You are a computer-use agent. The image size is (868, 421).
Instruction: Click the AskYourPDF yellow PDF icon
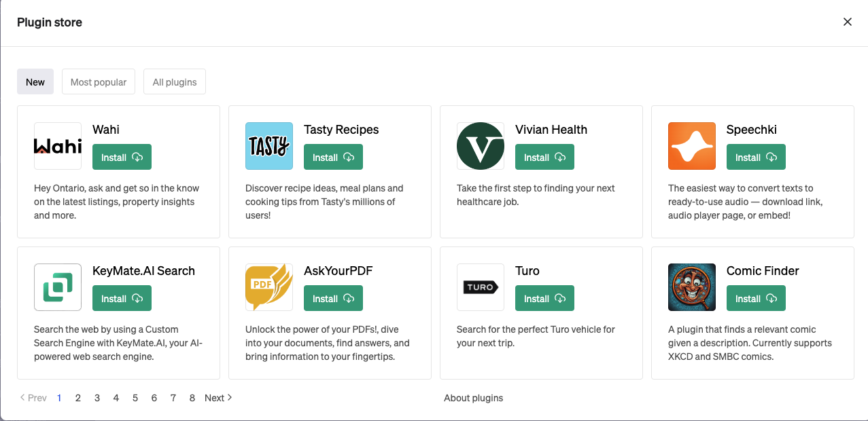[269, 287]
